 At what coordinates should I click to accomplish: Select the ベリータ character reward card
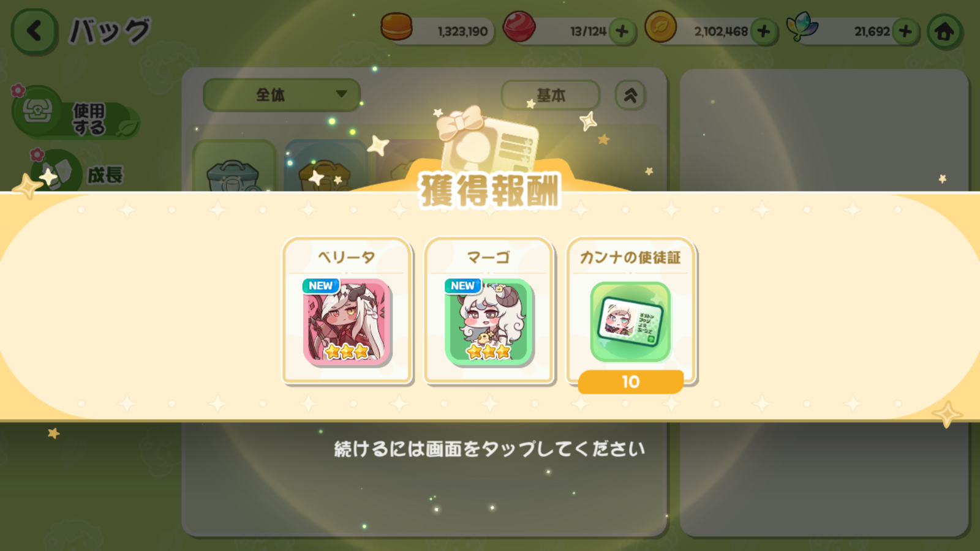pos(347,310)
